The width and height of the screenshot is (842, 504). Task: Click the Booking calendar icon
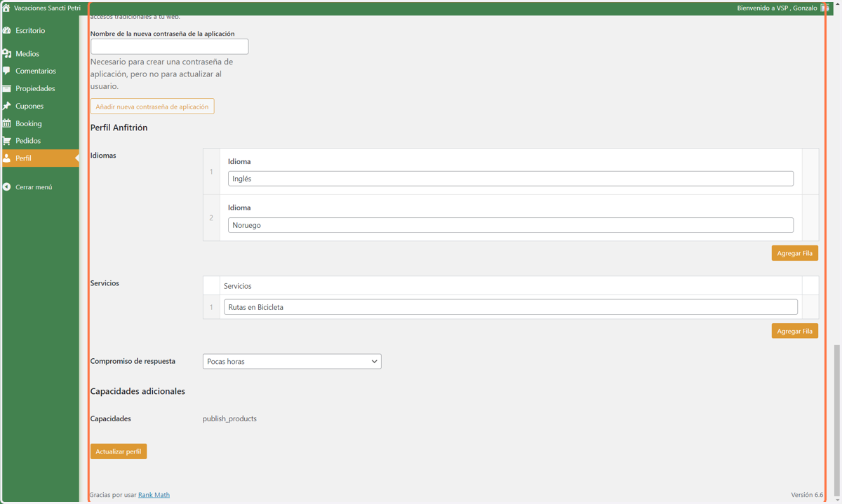pos(6,123)
